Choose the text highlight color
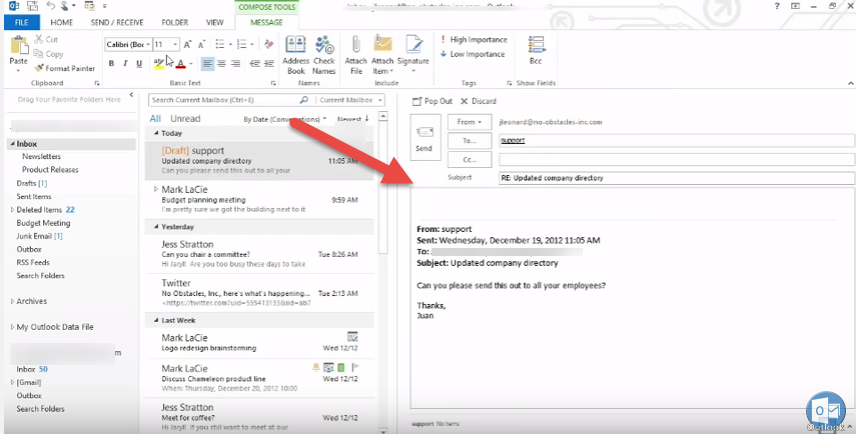 click(x=159, y=63)
